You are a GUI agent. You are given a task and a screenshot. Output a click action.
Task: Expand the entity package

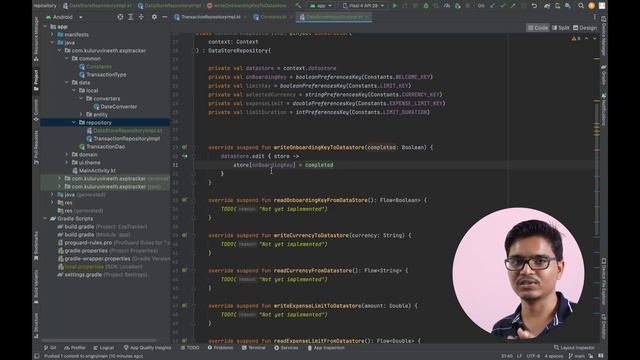(x=81, y=115)
